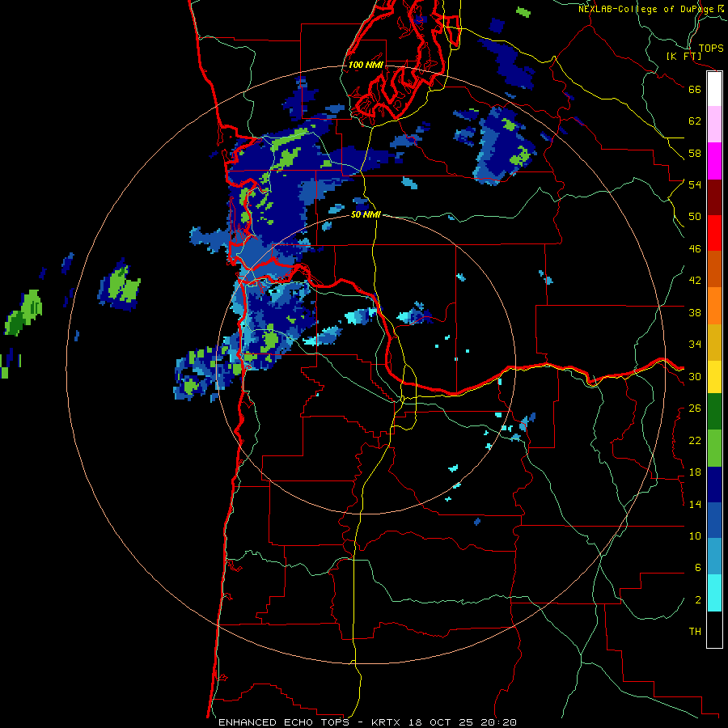The width and height of the screenshot is (728, 728).
Task: Click the "10" legend value
Action: (x=695, y=536)
